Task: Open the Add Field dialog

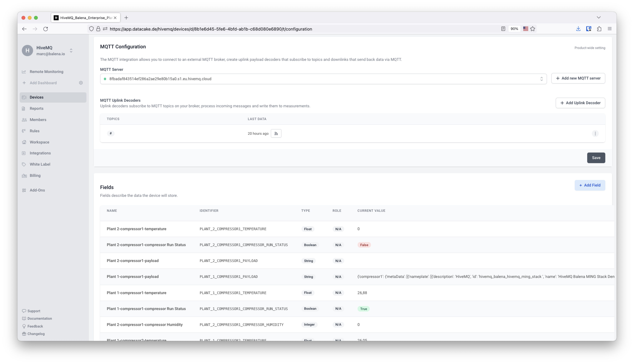Action: [590, 185]
